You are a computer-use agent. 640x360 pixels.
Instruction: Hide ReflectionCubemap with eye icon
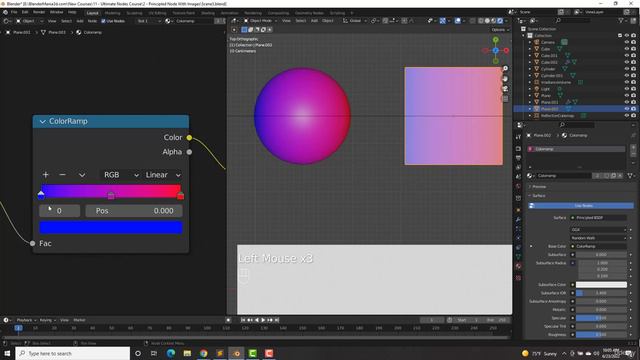click(627, 116)
